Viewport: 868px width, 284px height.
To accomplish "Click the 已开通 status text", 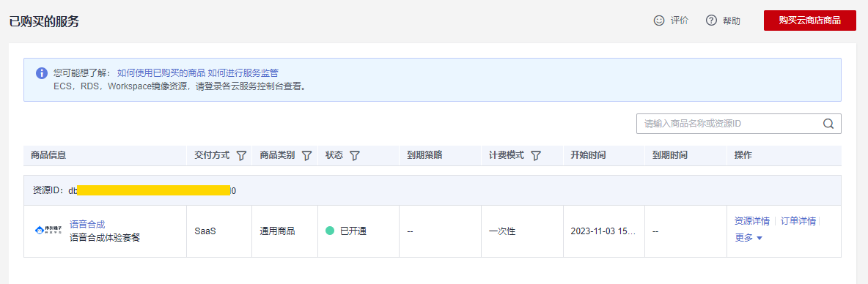I will click(353, 231).
